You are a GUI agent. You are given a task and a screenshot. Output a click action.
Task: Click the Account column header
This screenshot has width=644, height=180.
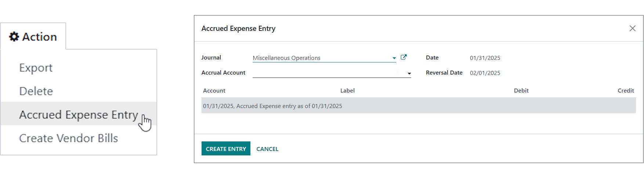tap(214, 90)
